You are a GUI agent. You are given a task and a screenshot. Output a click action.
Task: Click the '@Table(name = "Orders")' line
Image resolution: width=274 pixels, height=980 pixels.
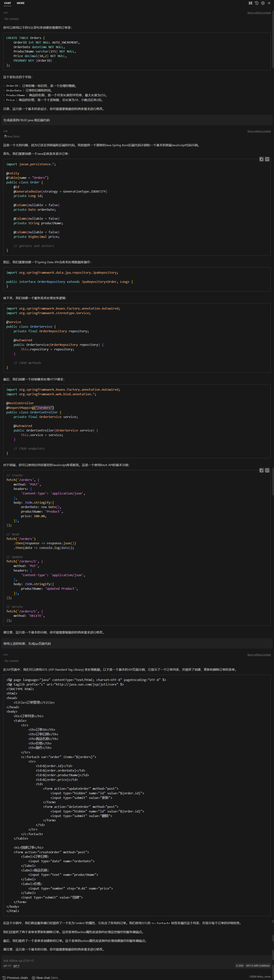(x=27, y=178)
